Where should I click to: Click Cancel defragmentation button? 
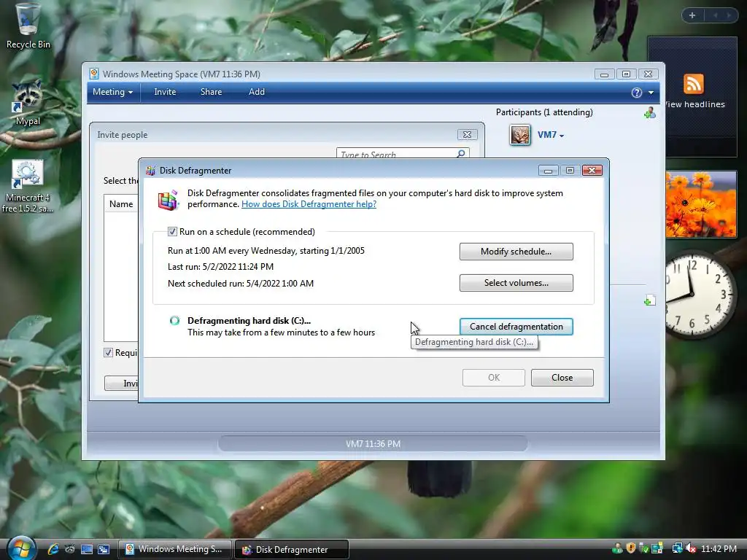click(x=516, y=327)
